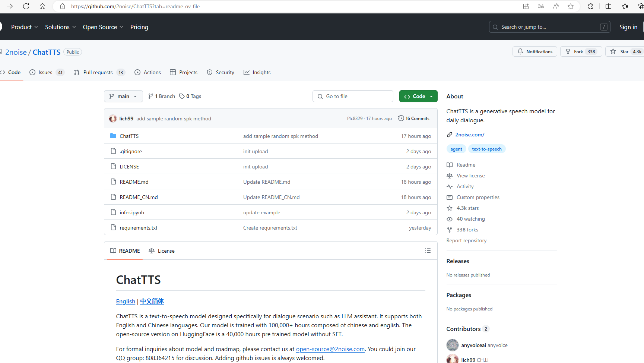Open requirements.txt file
The width and height of the screenshot is (644, 363).
139,228
